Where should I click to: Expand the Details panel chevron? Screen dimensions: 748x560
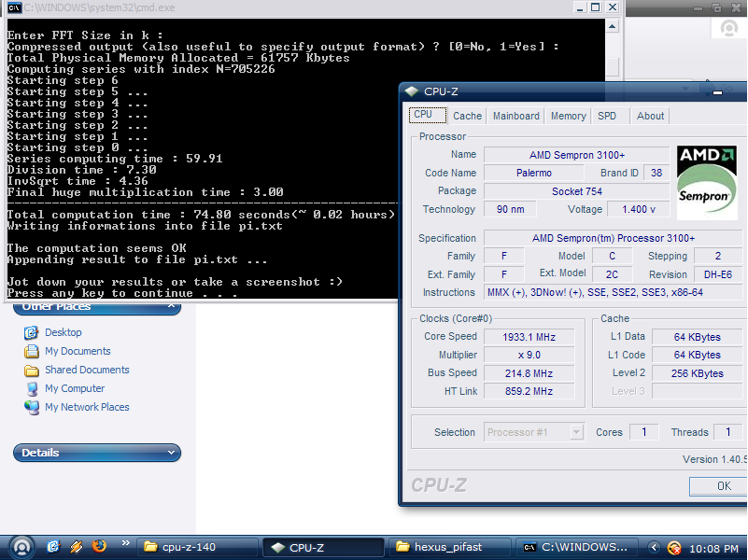[171, 453]
